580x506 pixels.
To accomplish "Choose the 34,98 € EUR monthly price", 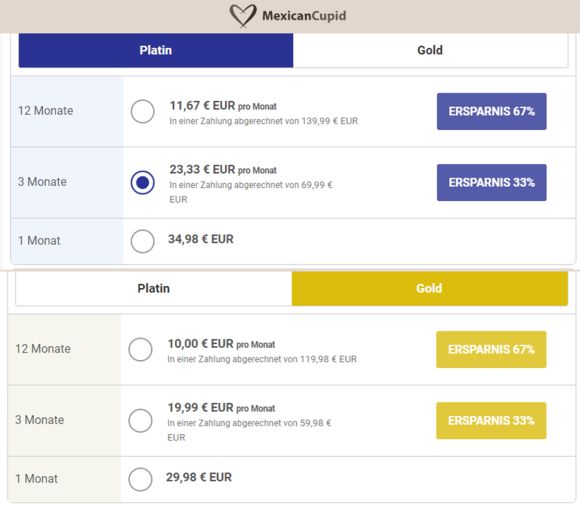I will (201, 239).
